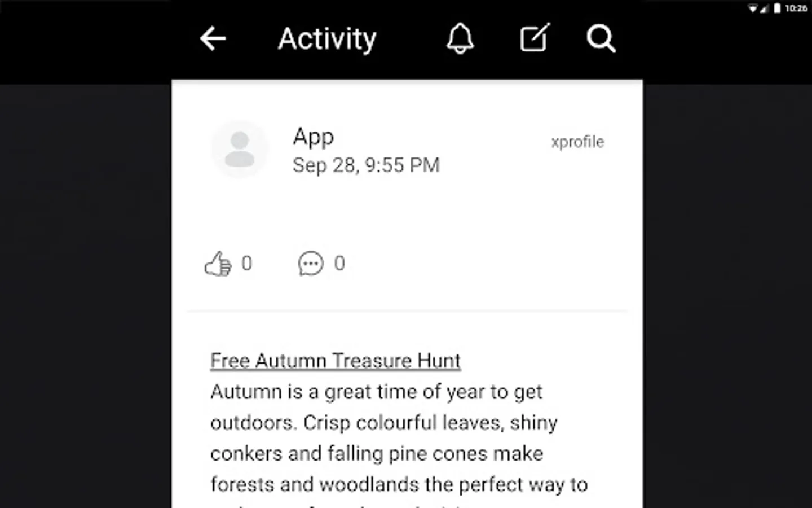Viewport: 812px width, 508px height.
Task: Select the xprofile label
Action: (577, 142)
